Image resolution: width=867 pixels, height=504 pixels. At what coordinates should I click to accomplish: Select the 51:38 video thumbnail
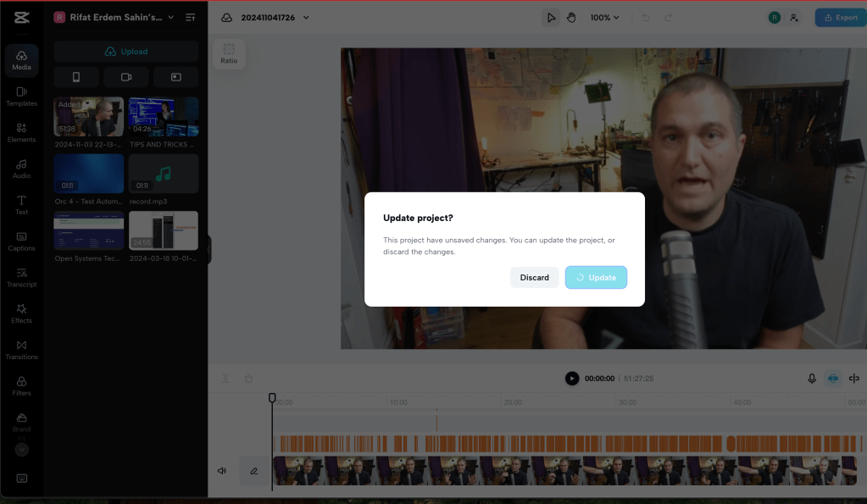88,117
